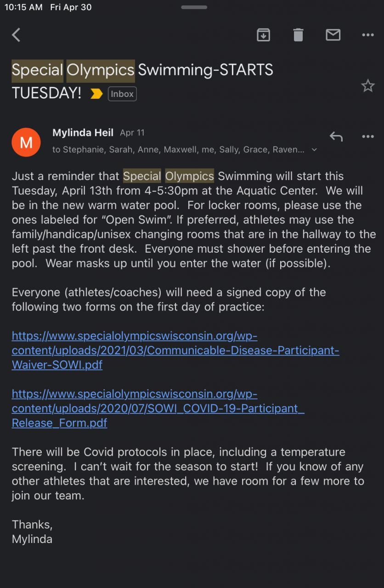
Task: Open message-level more options menu
Action: (368, 136)
